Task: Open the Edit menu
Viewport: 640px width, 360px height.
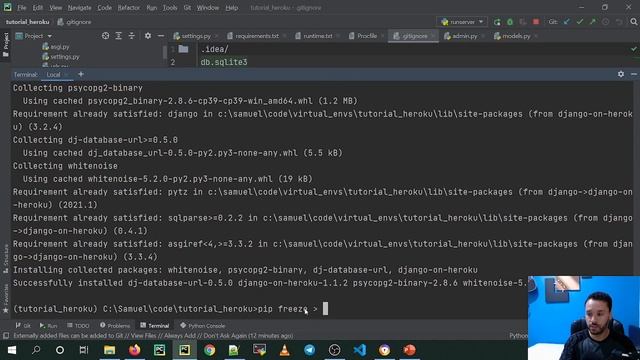Action: (38, 8)
